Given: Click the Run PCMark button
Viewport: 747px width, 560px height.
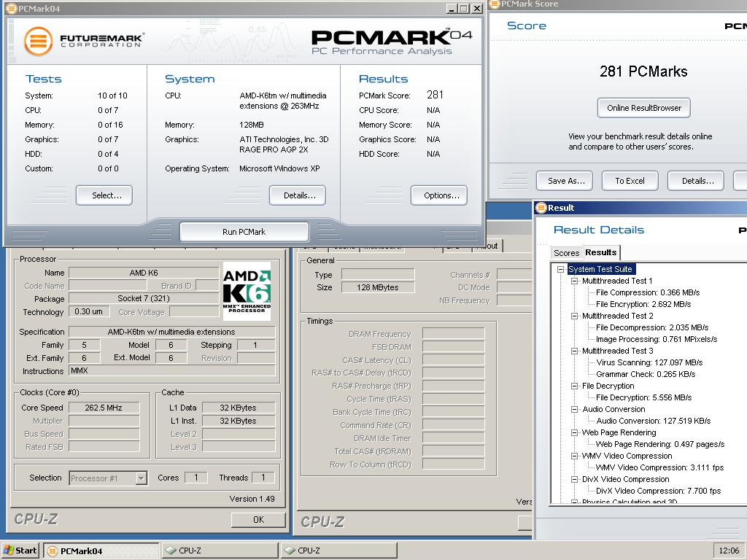Looking at the screenshot, I should point(244,232).
